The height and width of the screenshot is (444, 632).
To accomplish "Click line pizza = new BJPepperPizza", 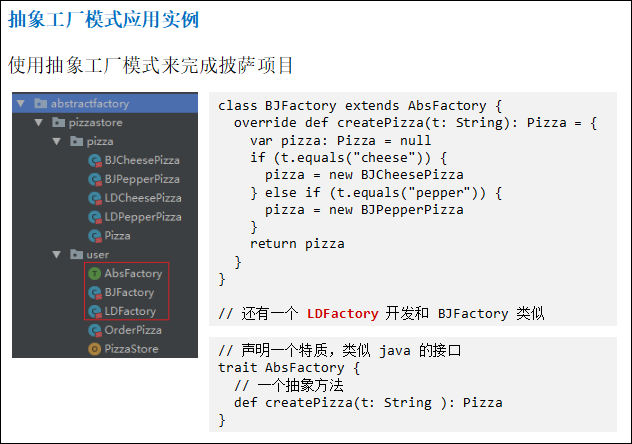I will coord(364,210).
